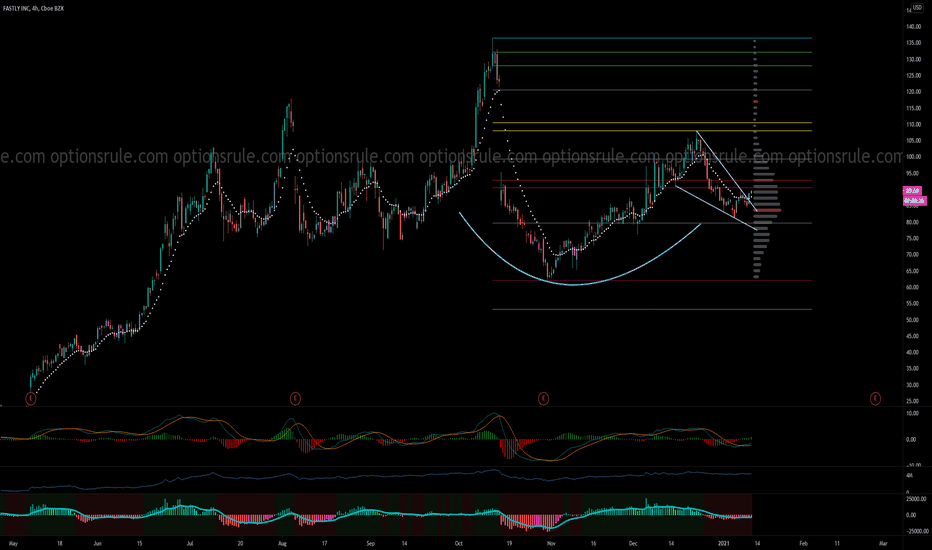Click the 35.00 price axis label

[914, 369]
